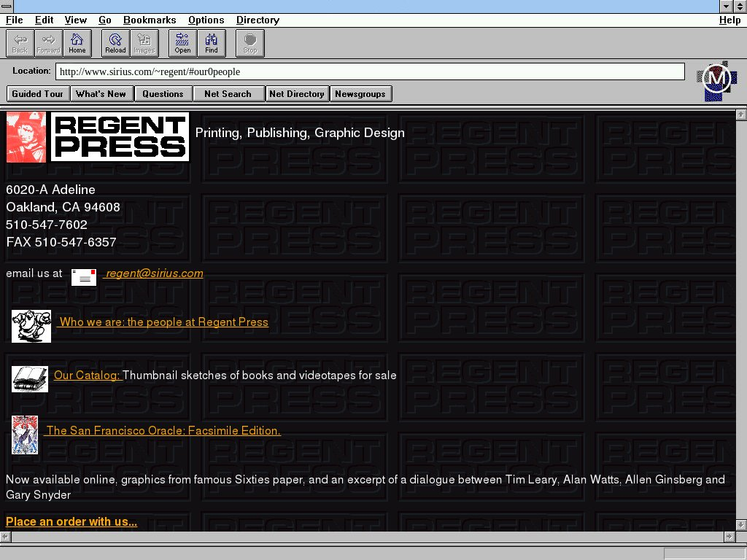Viewport: 747px width, 560px height.
Task: Click the Netscape logo animation icon
Action: [x=716, y=80]
